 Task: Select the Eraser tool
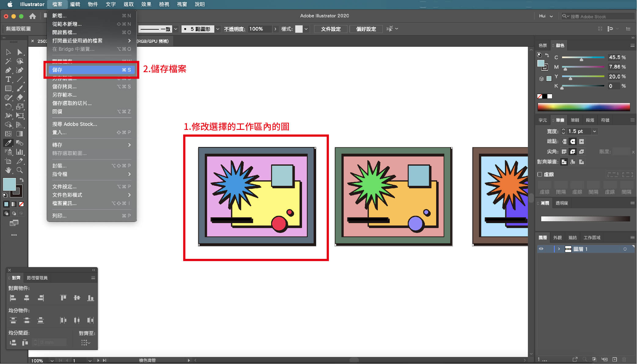[x=20, y=97]
